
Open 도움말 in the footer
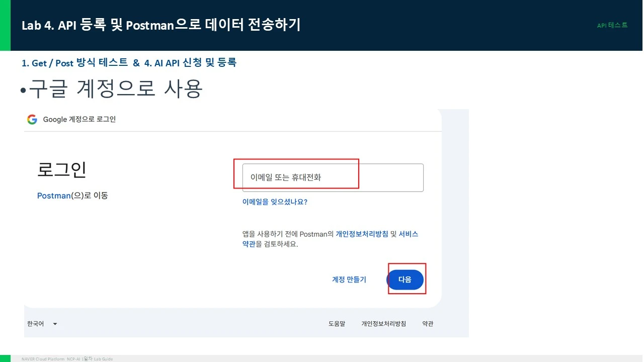(x=337, y=324)
